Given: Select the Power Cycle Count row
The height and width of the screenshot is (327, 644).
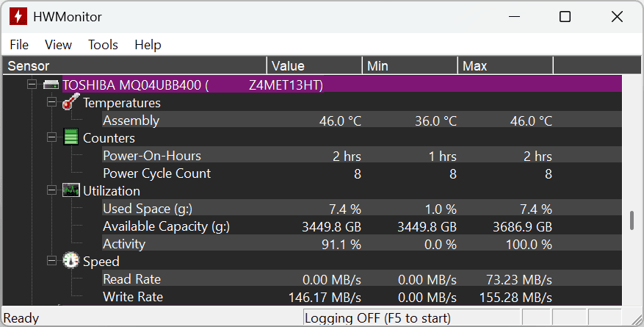Looking at the screenshot, I should [362, 173].
